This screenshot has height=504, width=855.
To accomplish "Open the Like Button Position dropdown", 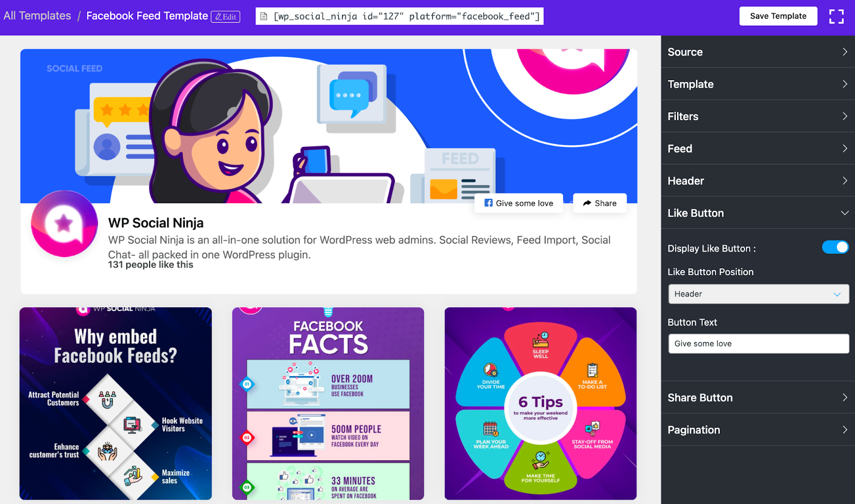I will [x=758, y=294].
